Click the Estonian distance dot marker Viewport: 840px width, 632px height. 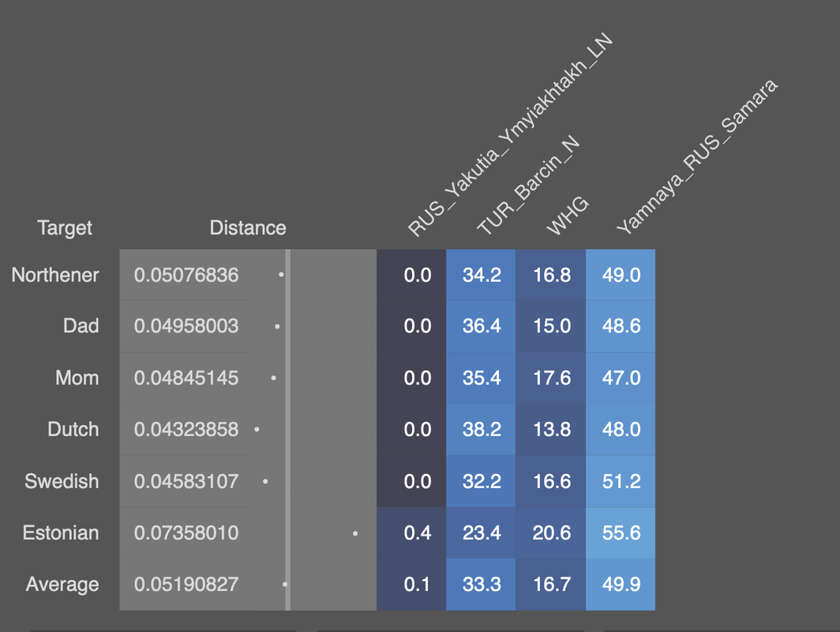click(355, 533)
